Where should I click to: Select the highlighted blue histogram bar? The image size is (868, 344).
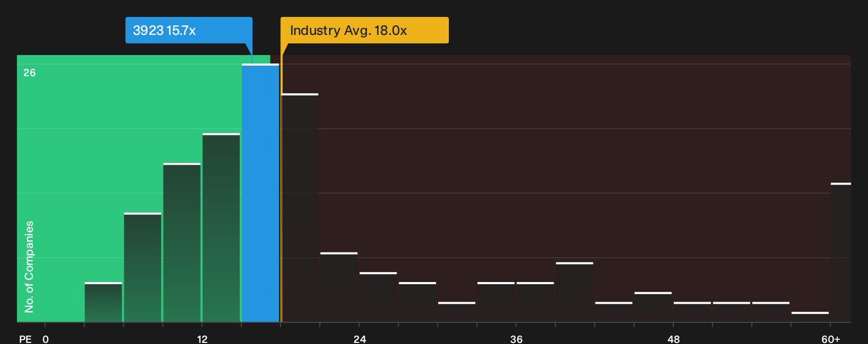coord(260,193)
